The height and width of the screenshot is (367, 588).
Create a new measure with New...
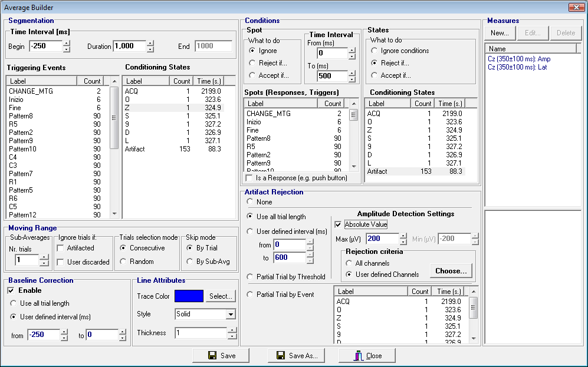tap(500, 33)
